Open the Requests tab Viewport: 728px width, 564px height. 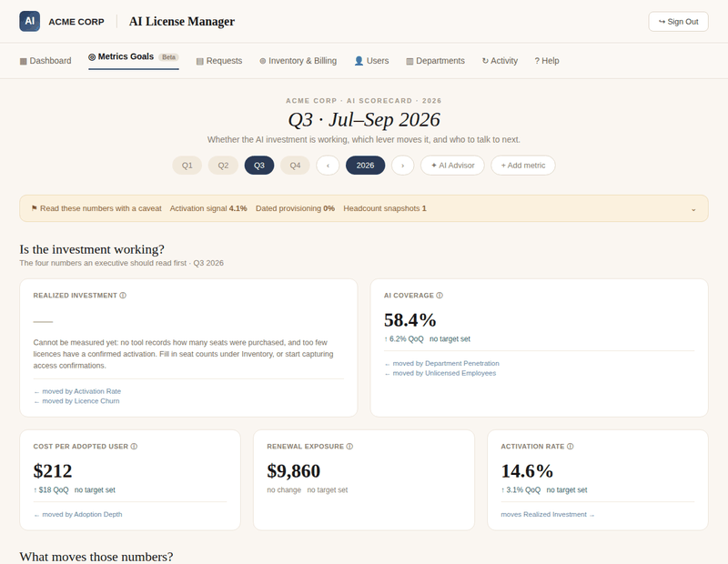coord(219,61)
